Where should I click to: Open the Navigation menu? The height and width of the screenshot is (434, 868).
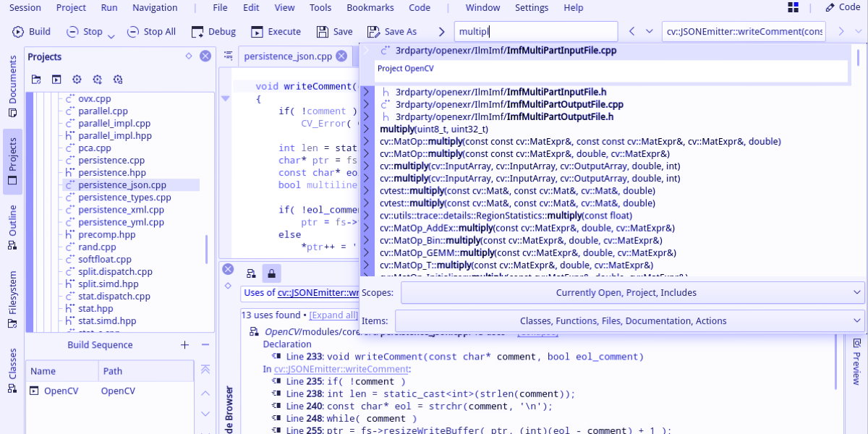point(155,8)
